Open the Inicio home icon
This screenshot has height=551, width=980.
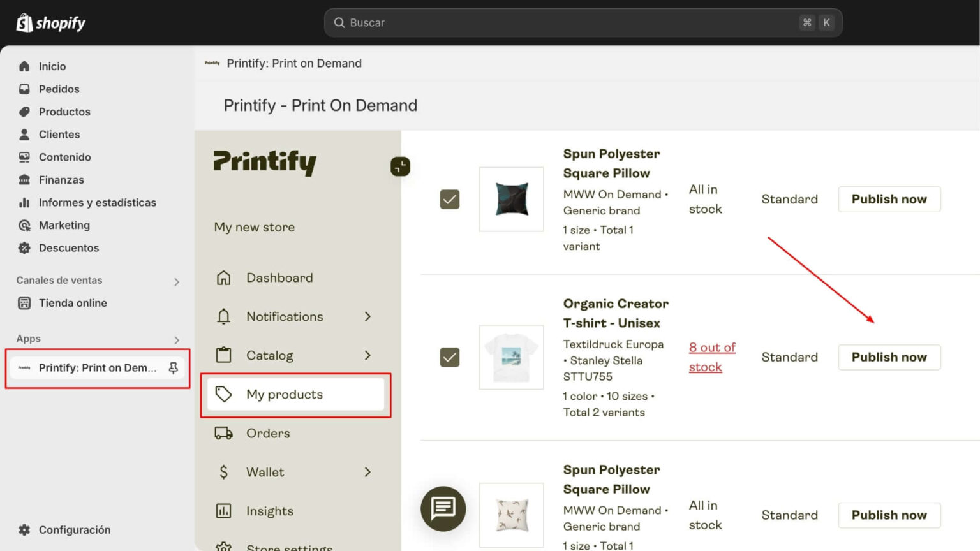pyautogui.click(x=24, y=66)
